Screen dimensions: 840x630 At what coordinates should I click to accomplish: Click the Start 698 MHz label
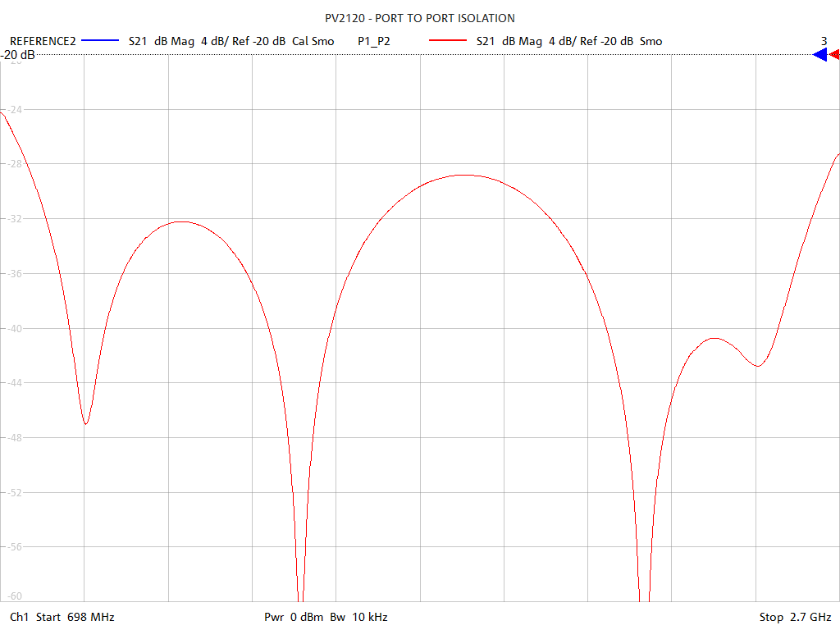75,617
